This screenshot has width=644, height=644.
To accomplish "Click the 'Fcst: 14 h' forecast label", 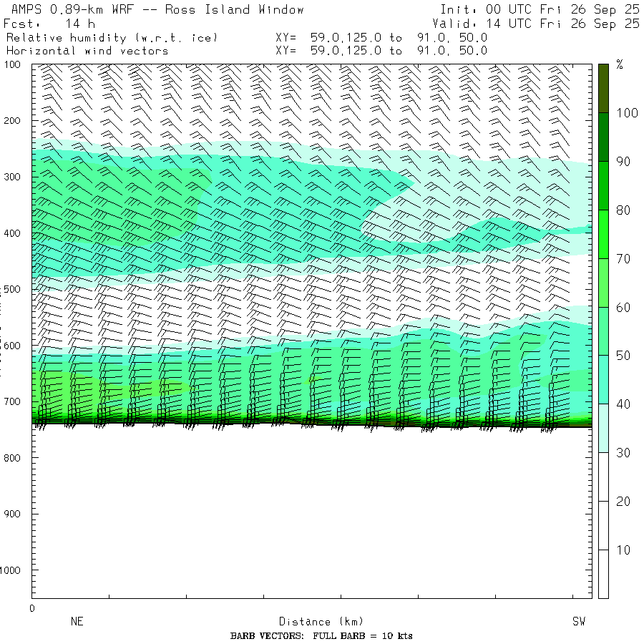I will pos(49,23).
